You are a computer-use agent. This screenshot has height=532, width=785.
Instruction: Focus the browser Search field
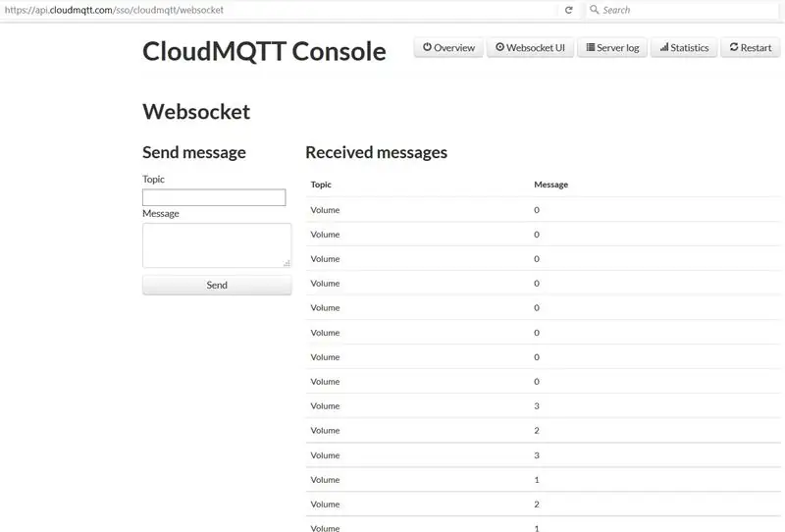click(683, 10)
